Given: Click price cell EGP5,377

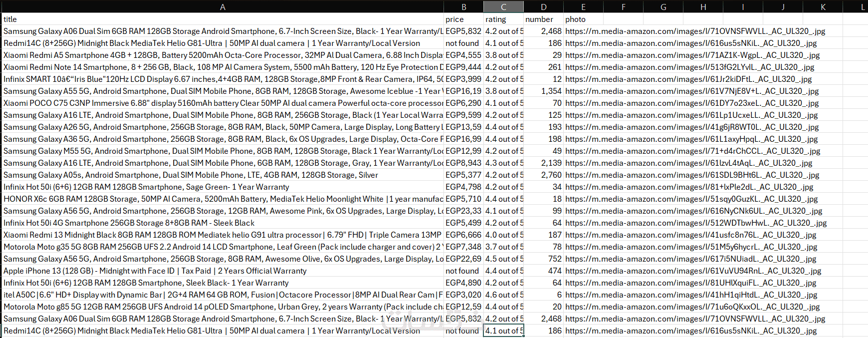Looking at the screenshot, I should pos(463,175).
